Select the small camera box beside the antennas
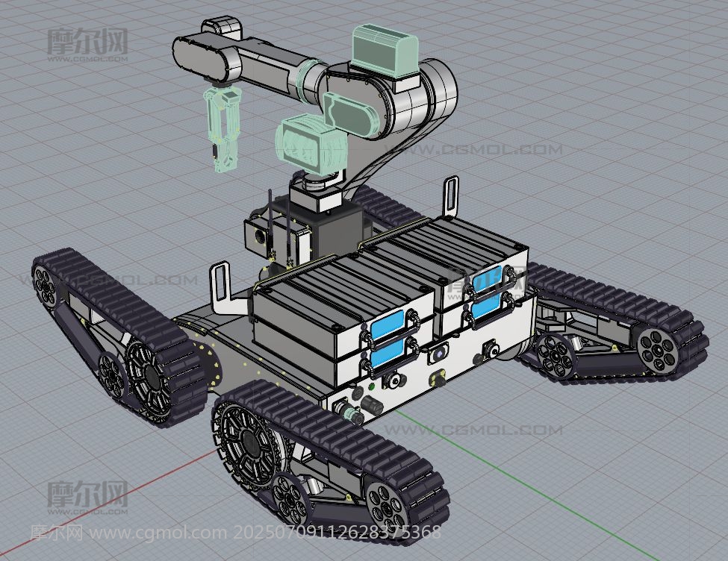This screenshot has height=561, width=728. point(257,236)
